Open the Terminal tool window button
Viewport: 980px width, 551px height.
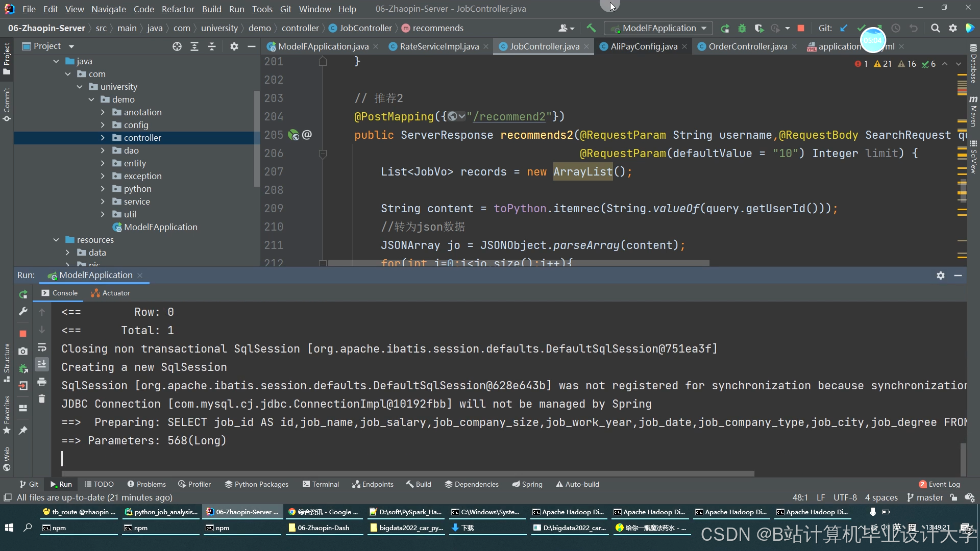pos(321,484)
